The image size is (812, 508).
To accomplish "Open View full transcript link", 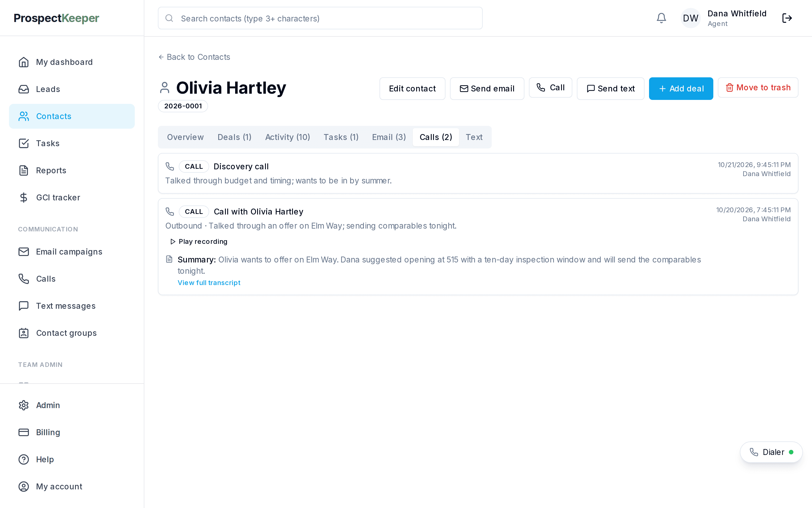I will click(x=209, y=283).
